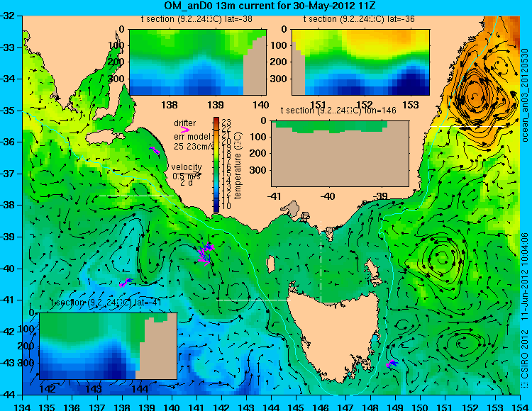Click Kangaroo Island on the map
The height and width of the screenshot is (411, 532).
pos(105,137)
